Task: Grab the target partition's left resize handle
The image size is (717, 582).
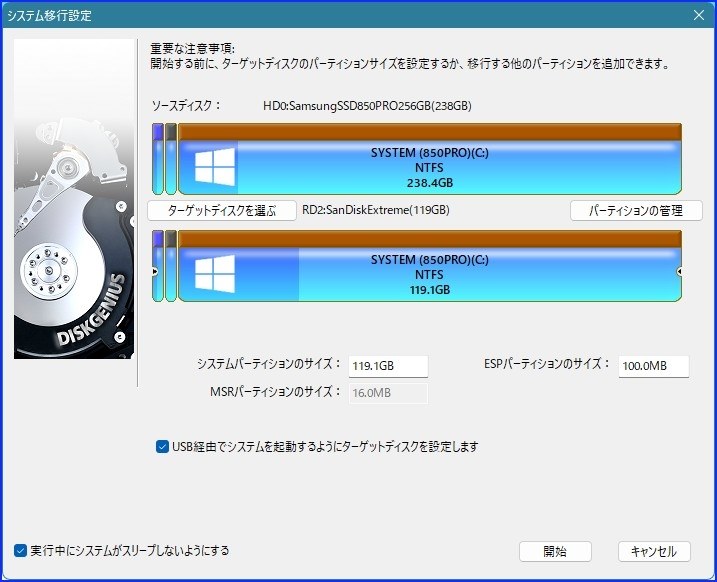Action: (x=155, y=272)
